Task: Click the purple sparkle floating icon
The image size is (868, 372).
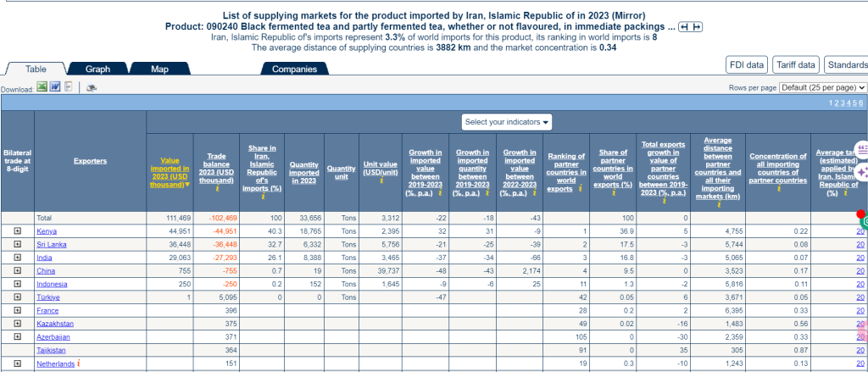Action: [862, 171]
